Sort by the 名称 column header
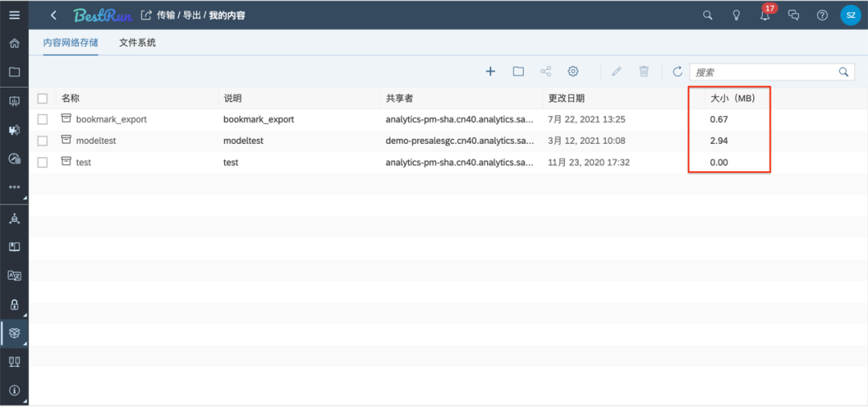 (x=70, y=99)
